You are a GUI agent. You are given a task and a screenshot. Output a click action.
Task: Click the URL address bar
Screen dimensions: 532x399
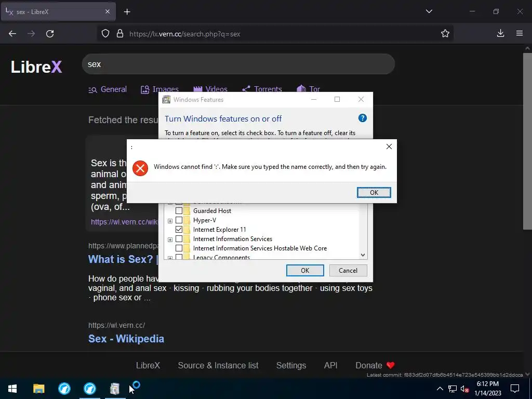coord(275,34)
